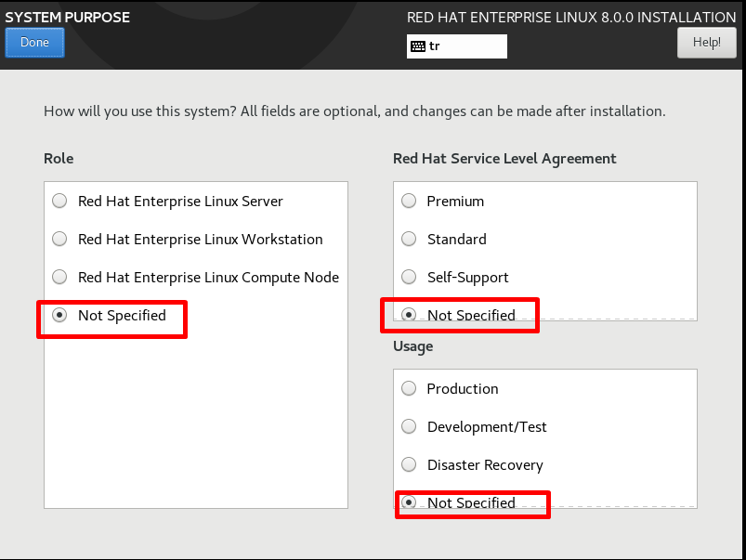Open the tr keyboard layout indicator
746x560 pixels.
[x=457, y=46]
